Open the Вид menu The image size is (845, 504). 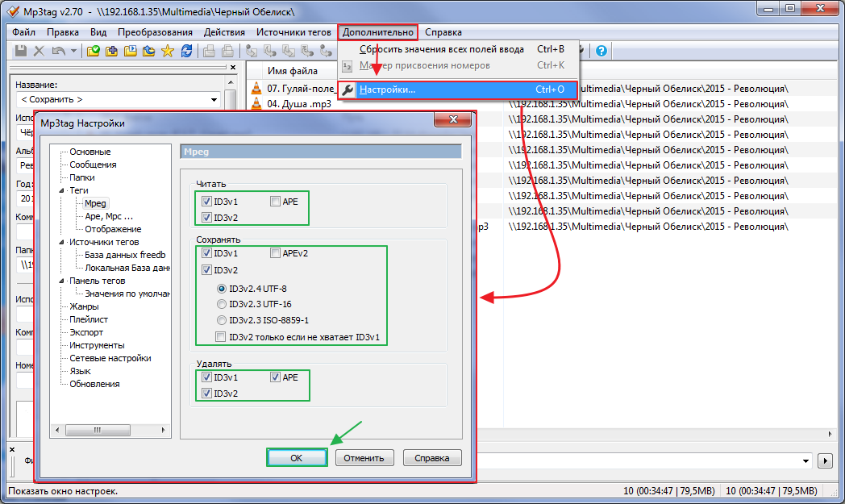(x=98, y=32)
